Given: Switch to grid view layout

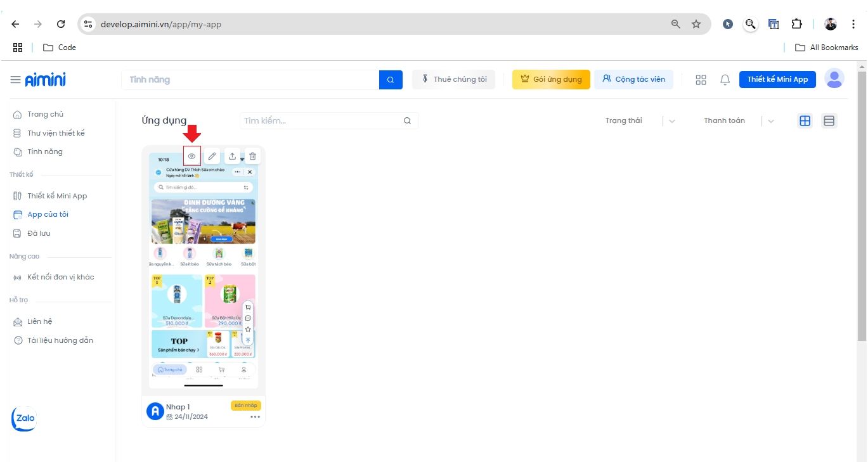Looking at the screenshot, I should point(805,121).
